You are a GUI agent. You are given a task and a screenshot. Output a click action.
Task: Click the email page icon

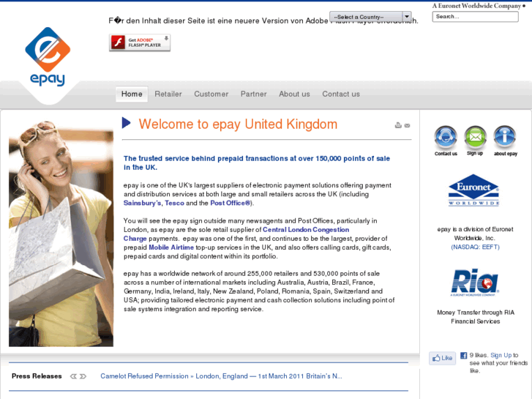[x=407, y=126]
